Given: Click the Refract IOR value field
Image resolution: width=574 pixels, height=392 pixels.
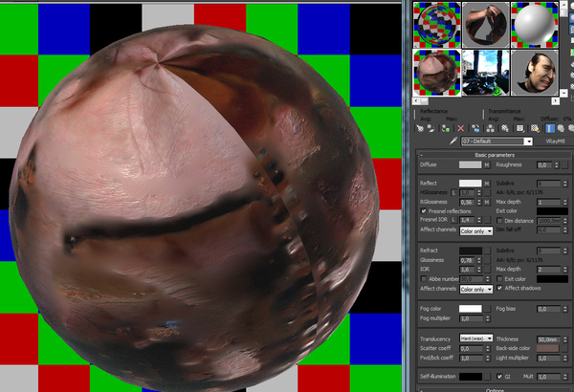Looking at the screenshot, I should 469,270.
